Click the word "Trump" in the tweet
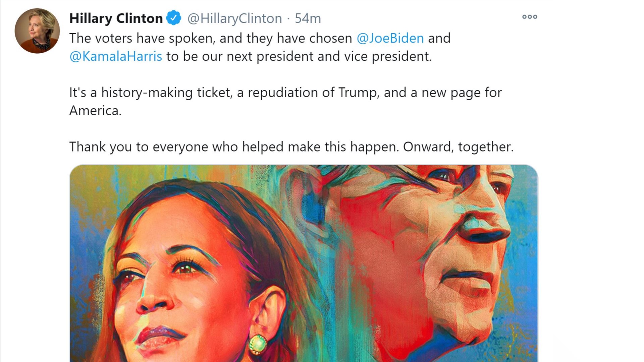This screenshot has height=362, width=644. pos(358,93)
